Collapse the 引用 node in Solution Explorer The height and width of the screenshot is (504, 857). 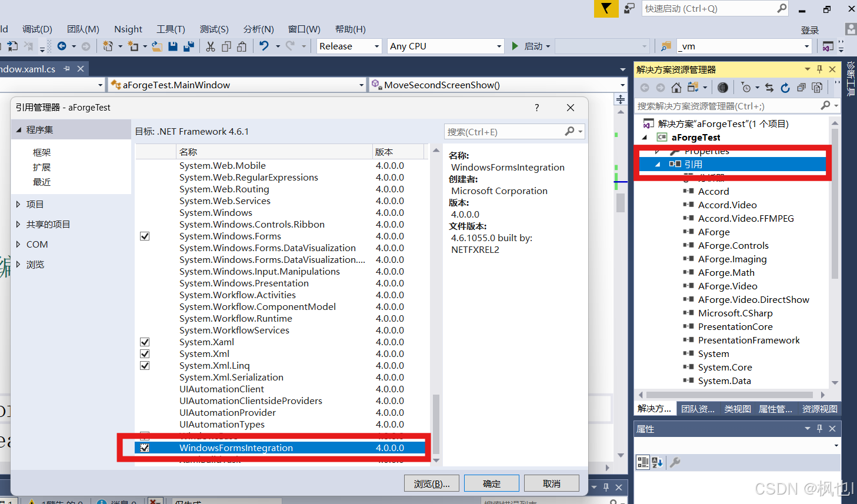pyautogui.click(x=658, y=165)
